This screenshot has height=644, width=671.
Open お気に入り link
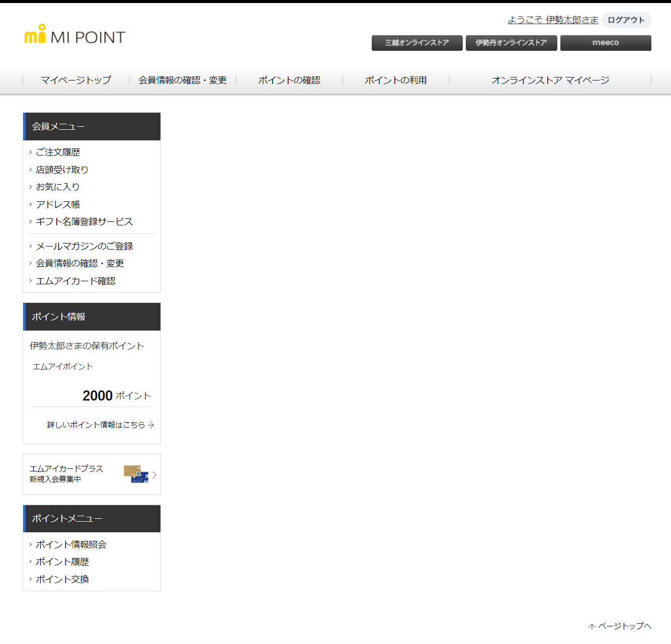[57, 187]
